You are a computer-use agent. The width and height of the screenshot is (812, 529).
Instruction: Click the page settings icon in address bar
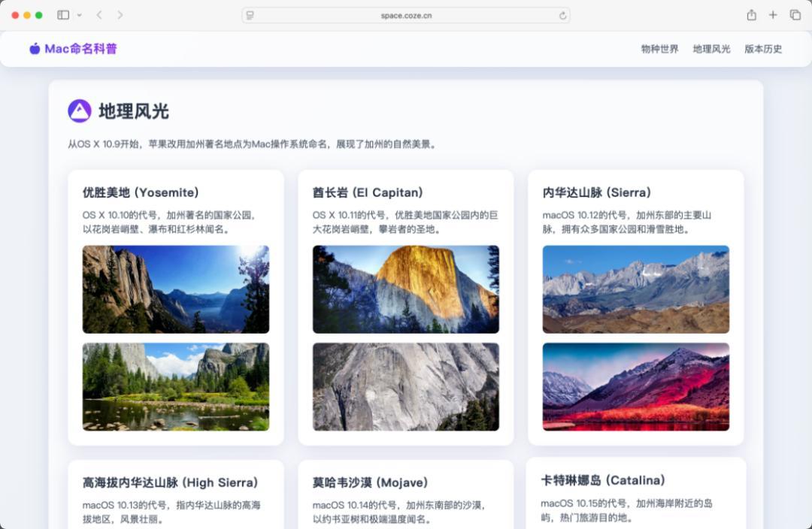(x=250, y=15)
